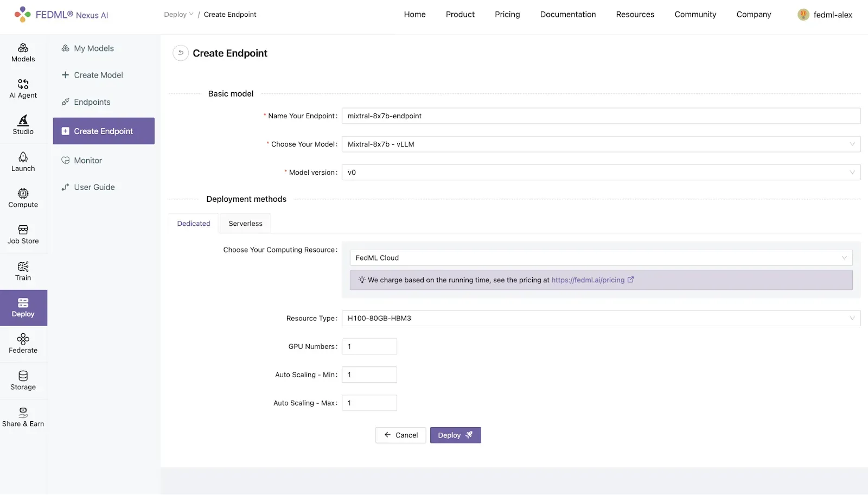This screenshot has height=495, width=868.
Task: Click the Deploy button with rocket
Action: [x=455, y=435]
